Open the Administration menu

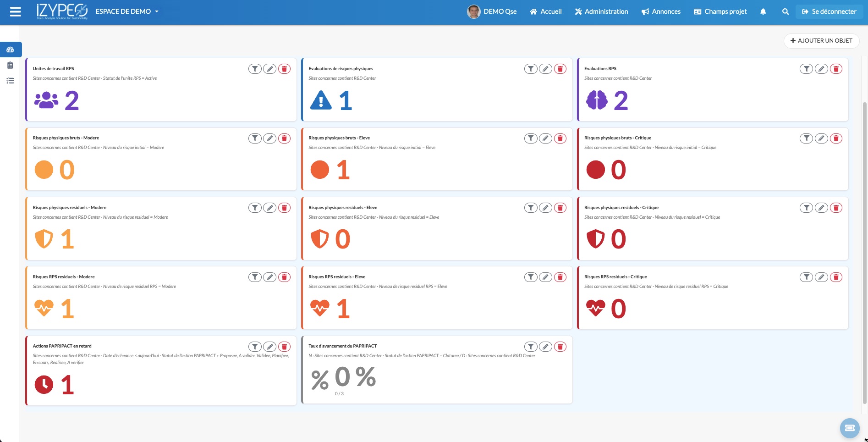click(601, 11)
